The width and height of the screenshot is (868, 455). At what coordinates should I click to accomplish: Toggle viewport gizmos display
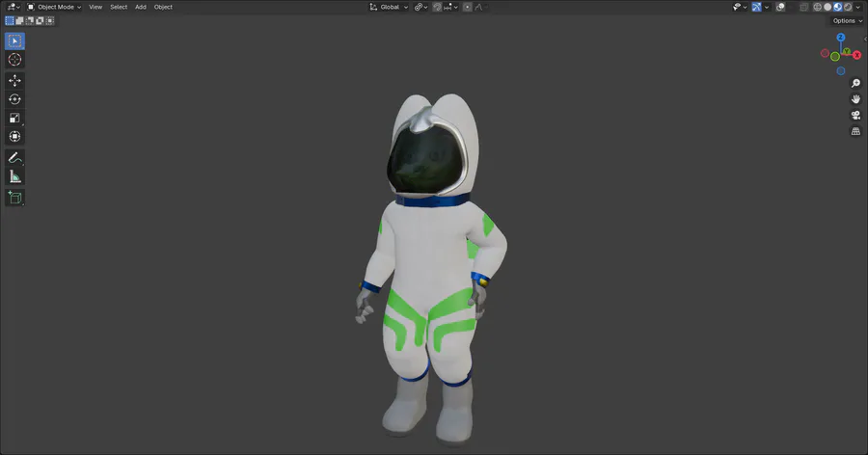point(757,7)
